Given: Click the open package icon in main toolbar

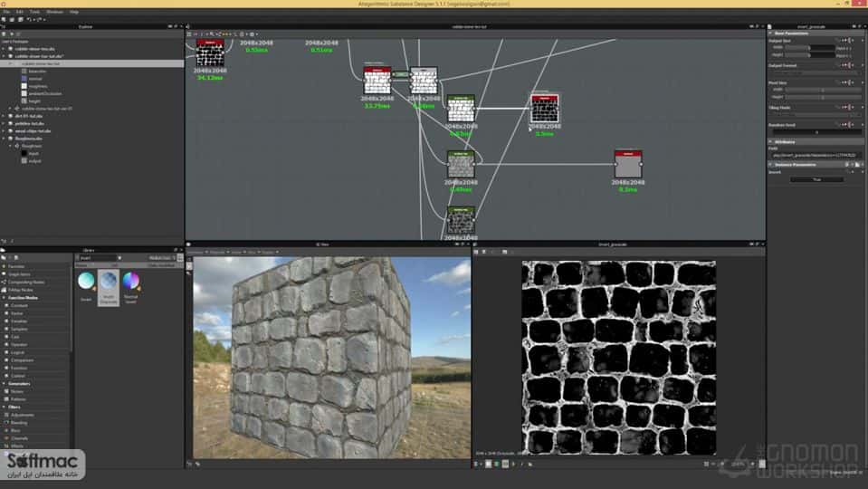Looking at the screenshot, I should pyautogui.click(x=13, y=19).
